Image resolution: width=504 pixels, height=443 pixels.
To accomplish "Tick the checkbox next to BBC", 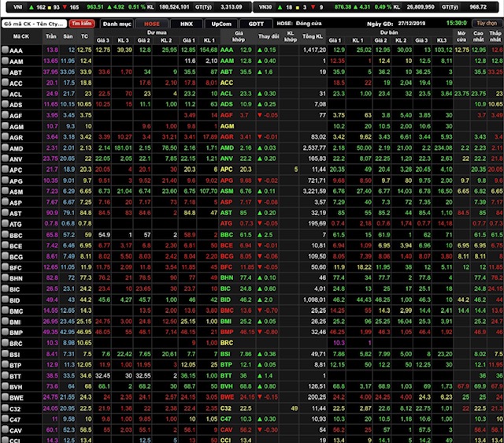I will pyautogui.click(x=5, y=235).
